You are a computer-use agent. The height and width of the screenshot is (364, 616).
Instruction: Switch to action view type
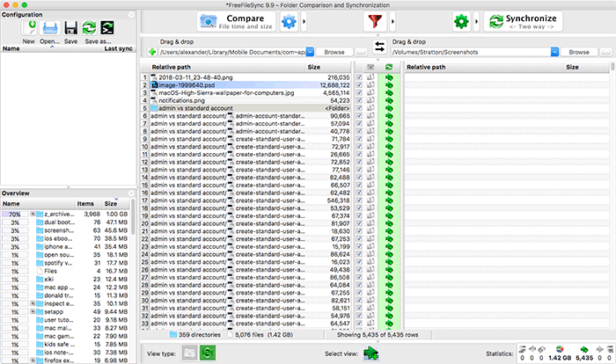pos(208,353)
